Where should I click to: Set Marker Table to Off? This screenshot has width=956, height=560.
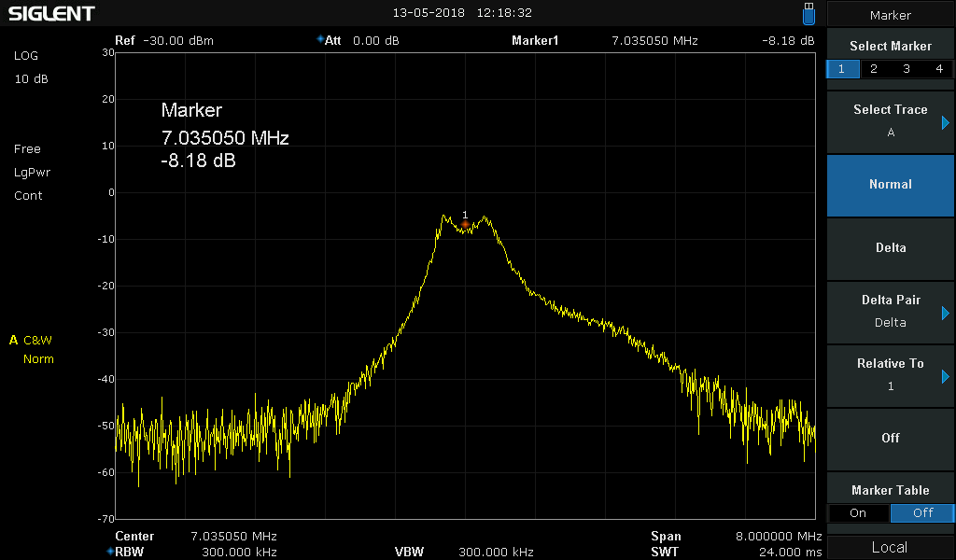[922, 512]
